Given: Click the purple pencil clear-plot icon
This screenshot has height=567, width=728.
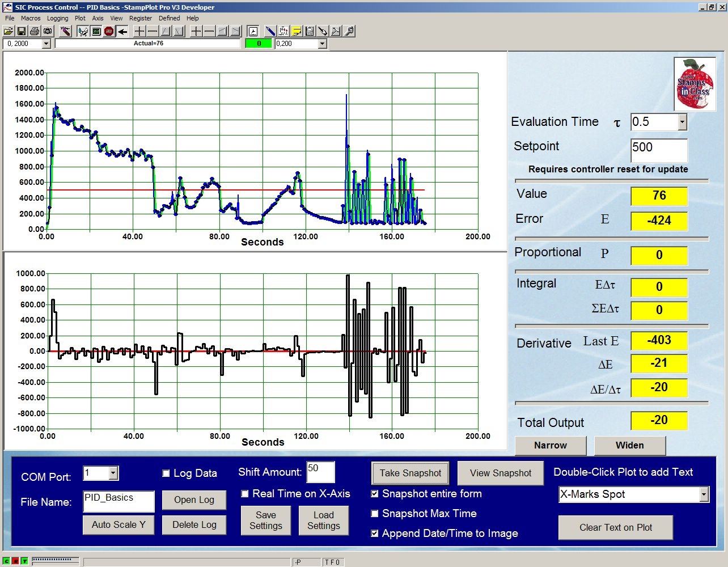Looking at the screenshot, I should (65, 31).
